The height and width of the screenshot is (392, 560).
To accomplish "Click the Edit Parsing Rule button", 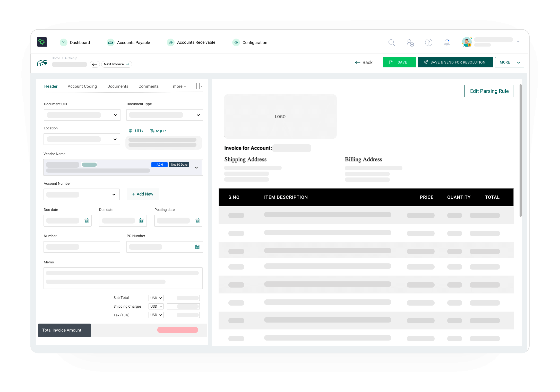I will click(489, 91).
